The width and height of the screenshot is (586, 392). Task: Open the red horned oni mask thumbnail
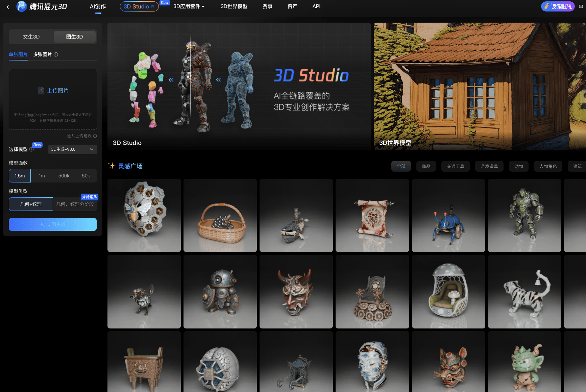pos(296,292)
